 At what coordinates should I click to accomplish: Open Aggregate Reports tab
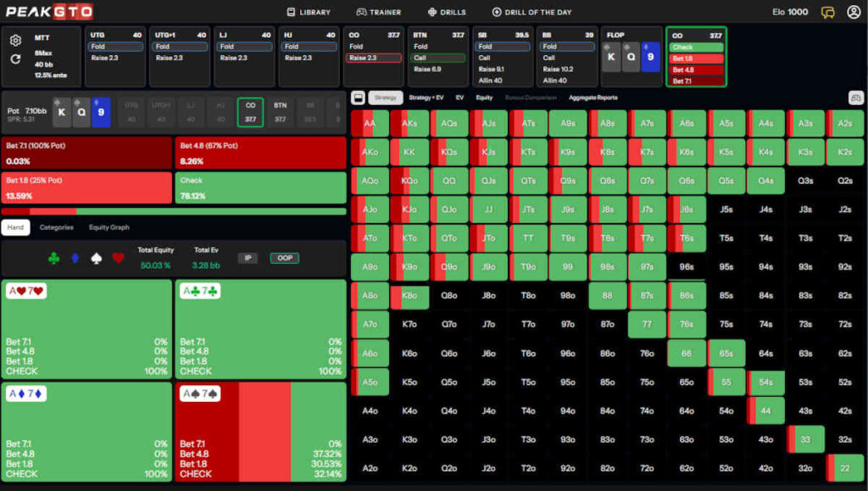coord(593,98)
